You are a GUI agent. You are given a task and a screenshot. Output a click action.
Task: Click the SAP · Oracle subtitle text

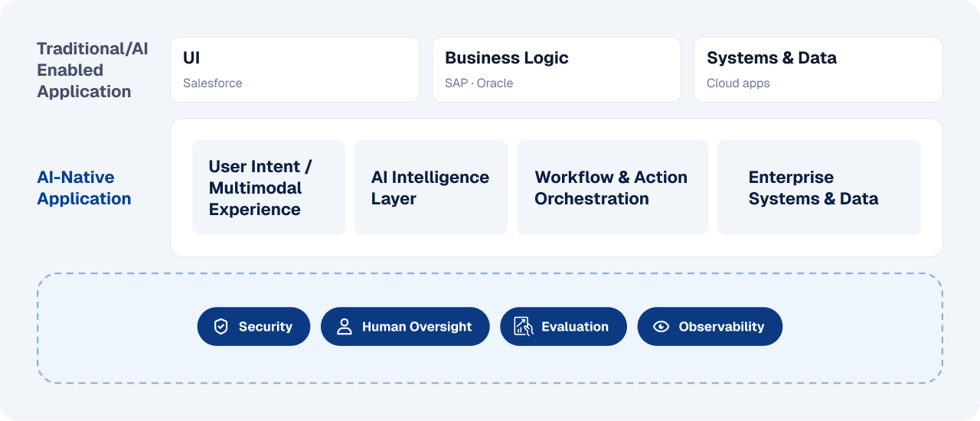[x=479, y=83]
